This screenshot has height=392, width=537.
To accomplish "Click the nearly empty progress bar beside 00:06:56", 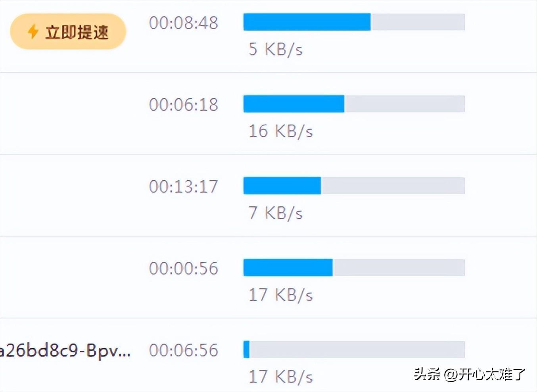I will pos(354,350).
